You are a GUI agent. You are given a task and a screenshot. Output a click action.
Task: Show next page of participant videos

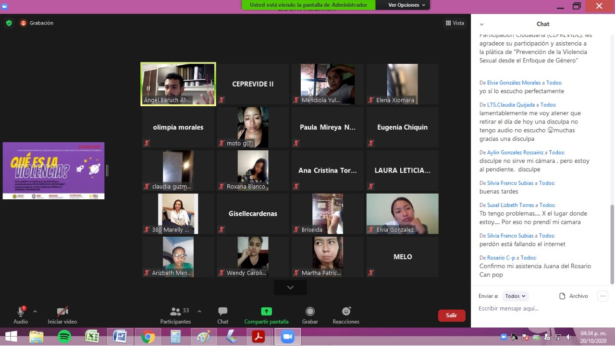point(290,288)
